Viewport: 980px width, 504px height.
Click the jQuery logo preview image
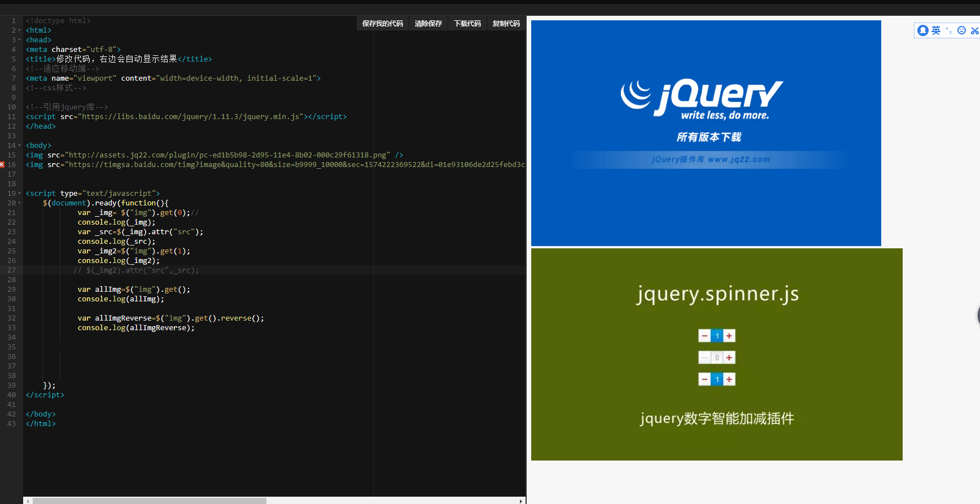click(706, 133)
